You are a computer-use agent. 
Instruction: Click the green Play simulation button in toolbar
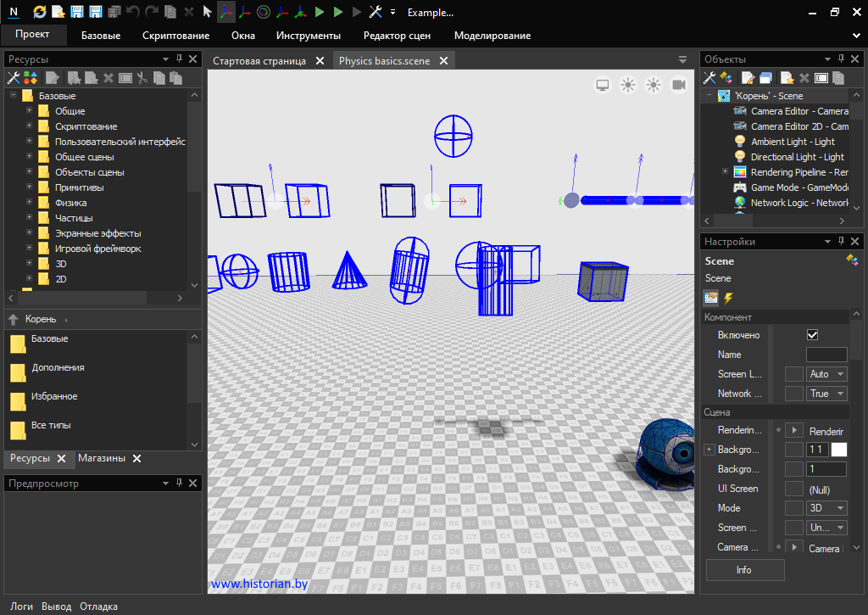320,12
